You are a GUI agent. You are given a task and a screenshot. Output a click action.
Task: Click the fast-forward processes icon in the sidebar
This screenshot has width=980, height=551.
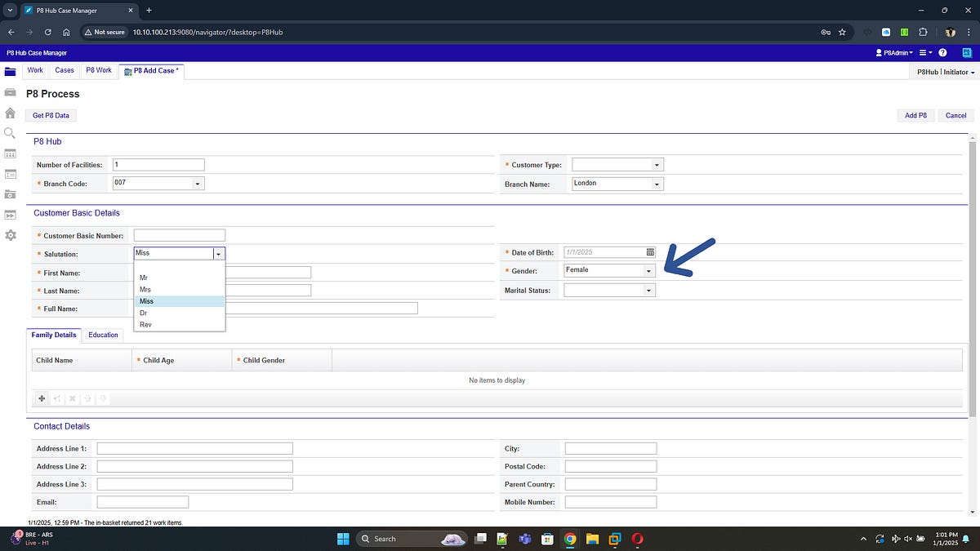point(10,215)
